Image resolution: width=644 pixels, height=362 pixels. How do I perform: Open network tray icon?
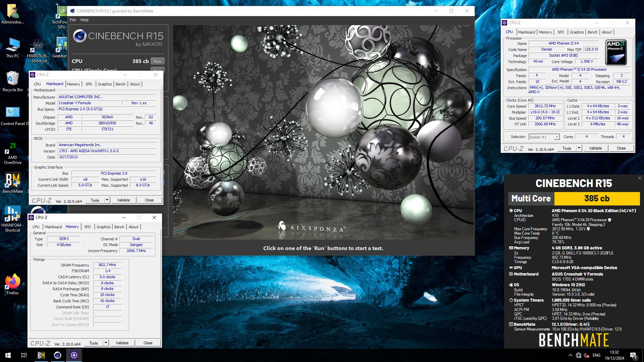point(579,355)
